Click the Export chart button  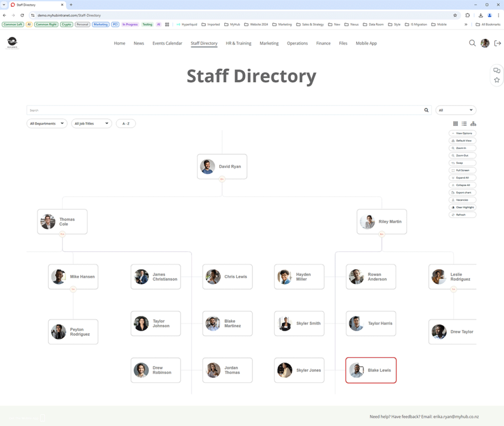click(462, 192)
